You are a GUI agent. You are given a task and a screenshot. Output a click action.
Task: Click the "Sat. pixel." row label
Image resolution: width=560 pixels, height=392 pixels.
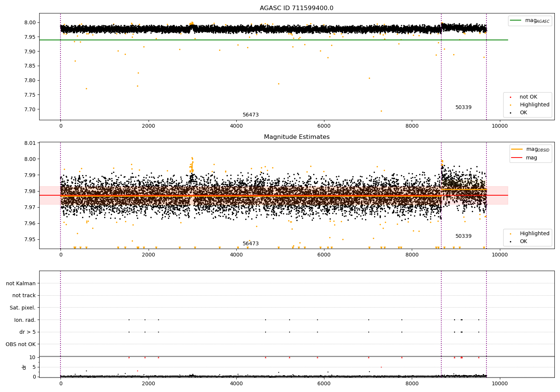23,308
